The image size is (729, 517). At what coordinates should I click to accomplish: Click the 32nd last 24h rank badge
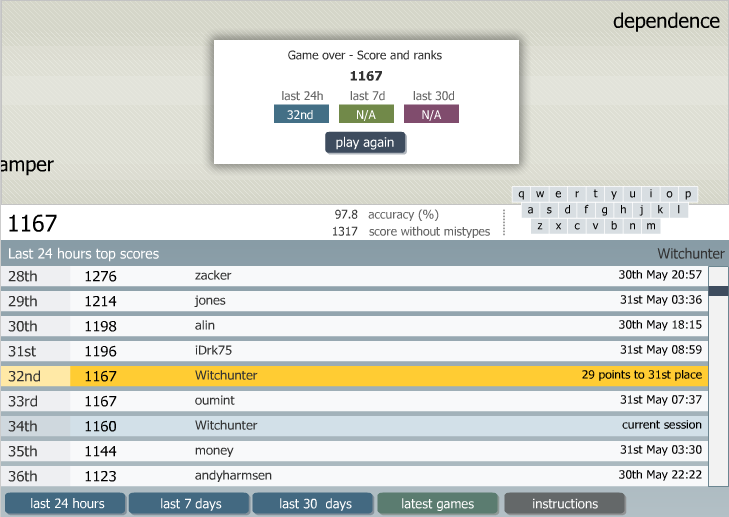coord(301,114)
